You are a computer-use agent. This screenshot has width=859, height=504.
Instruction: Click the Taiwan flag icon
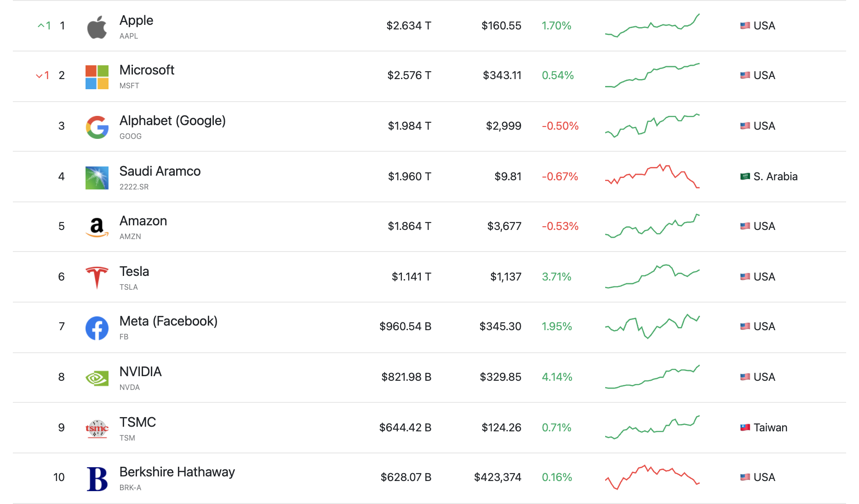(x=745, y=428)
